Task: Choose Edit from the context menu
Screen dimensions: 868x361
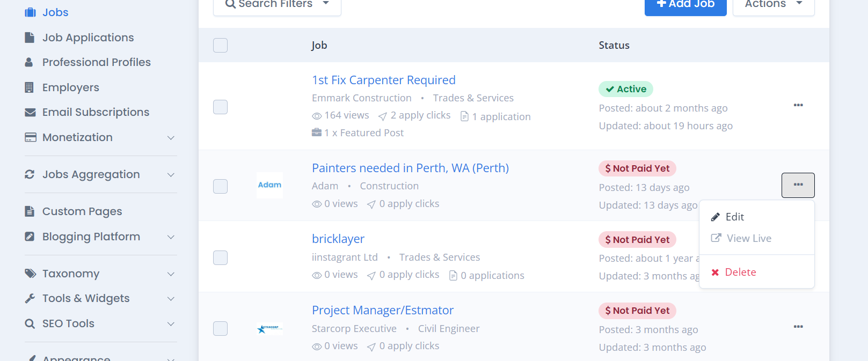Action: pyautogui.click(x=734, y=217)
